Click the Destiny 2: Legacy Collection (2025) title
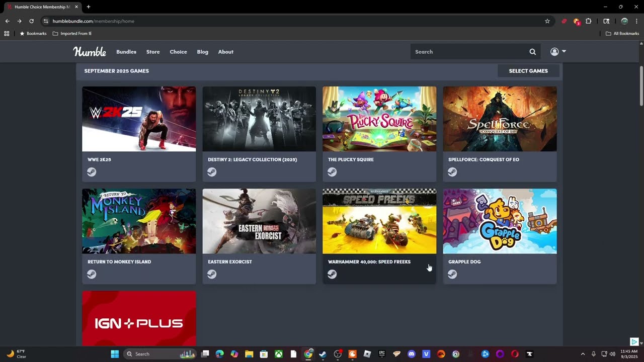Image resolution: width=644 pixels, height=362 pixels. tap(253, 159)
